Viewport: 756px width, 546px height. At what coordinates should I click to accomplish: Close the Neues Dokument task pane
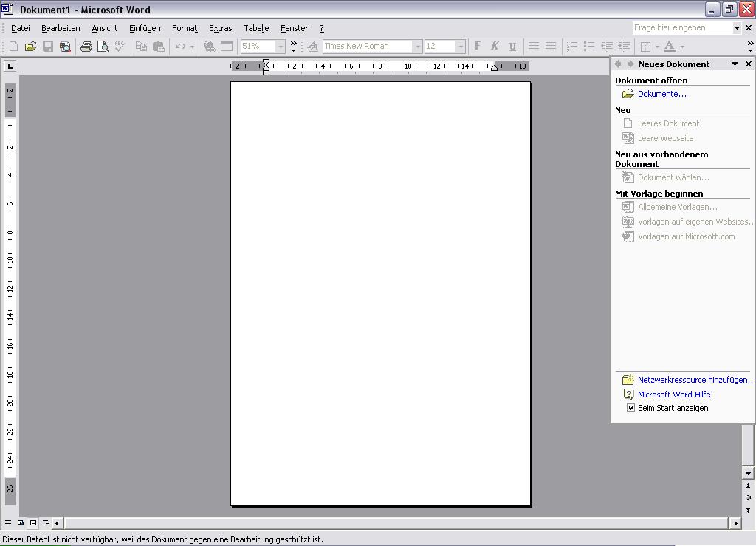pyautogui.click(x=749, y=64)
